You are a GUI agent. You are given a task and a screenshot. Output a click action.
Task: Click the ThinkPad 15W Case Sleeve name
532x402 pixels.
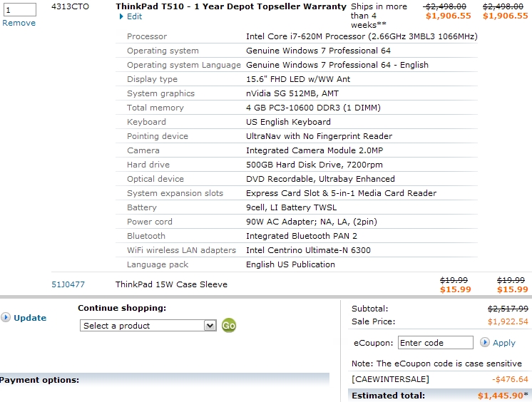click(x=171, y=284)
